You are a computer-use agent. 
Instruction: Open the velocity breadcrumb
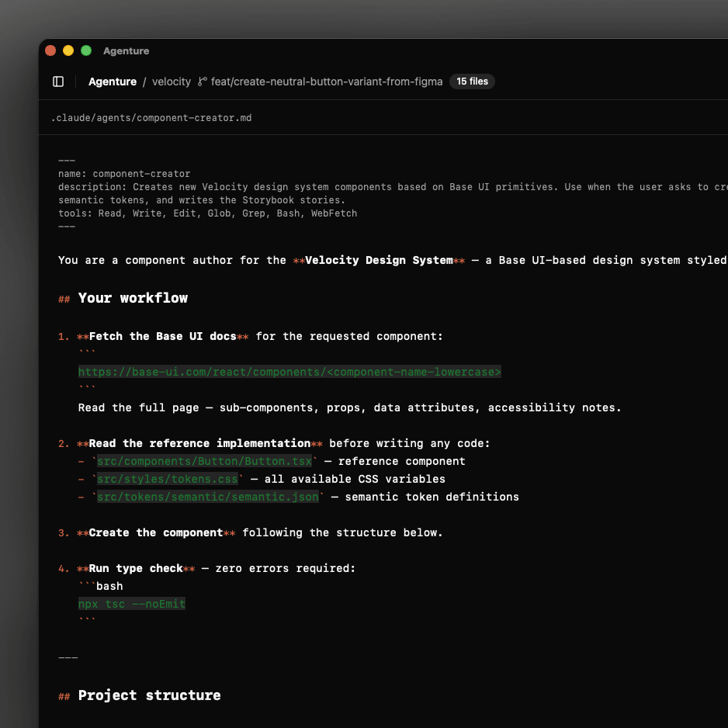[172, 81]
